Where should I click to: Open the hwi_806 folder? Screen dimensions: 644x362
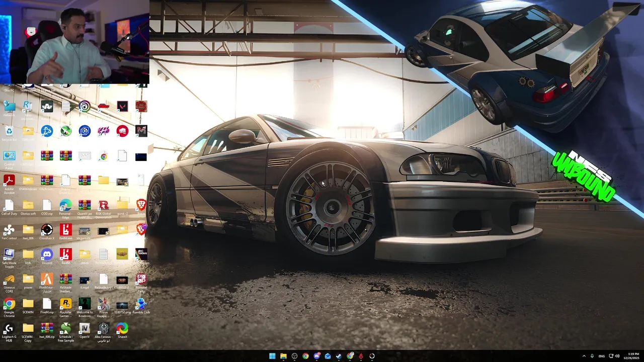(28, 231)
